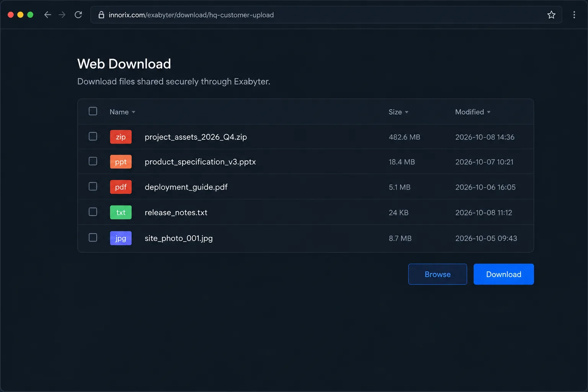Enable the release_notes.txt checkbox
Screen dimensions: 588x392
pyautogui.click(x=93, y=212)
